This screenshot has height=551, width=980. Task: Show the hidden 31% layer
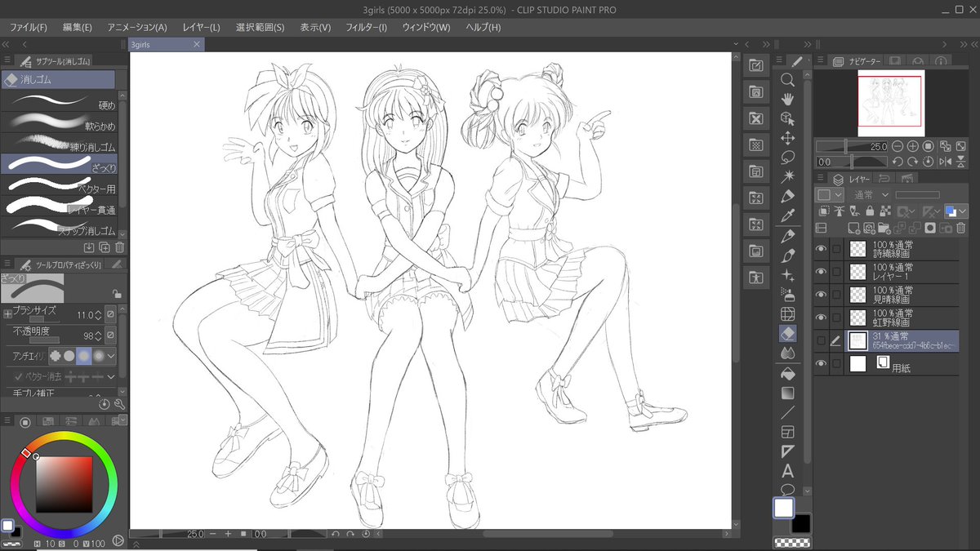pos(822,340)
